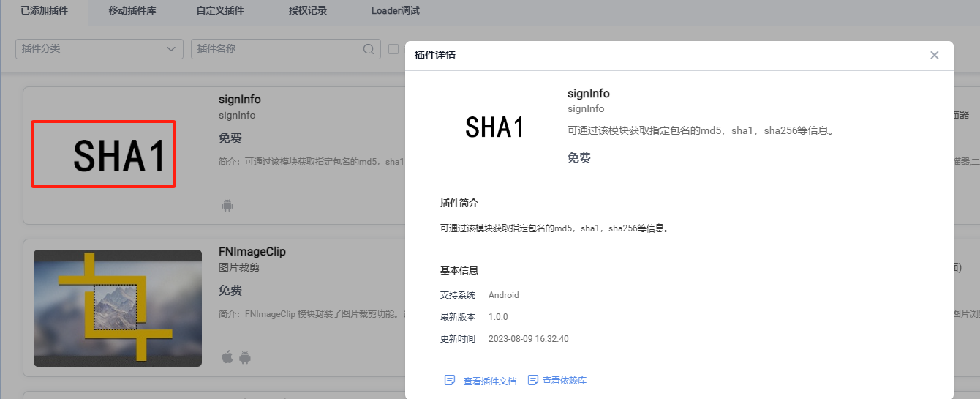Viewport: 980px width, 399px height.
Task: Click the Apple icon on the FNImageClip card
Action: tap(227, 357)
